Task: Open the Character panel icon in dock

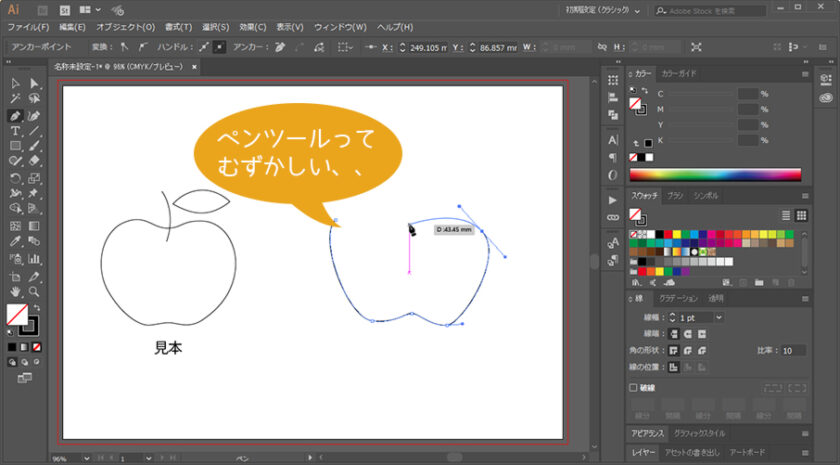Action: [x=613, y=140]
